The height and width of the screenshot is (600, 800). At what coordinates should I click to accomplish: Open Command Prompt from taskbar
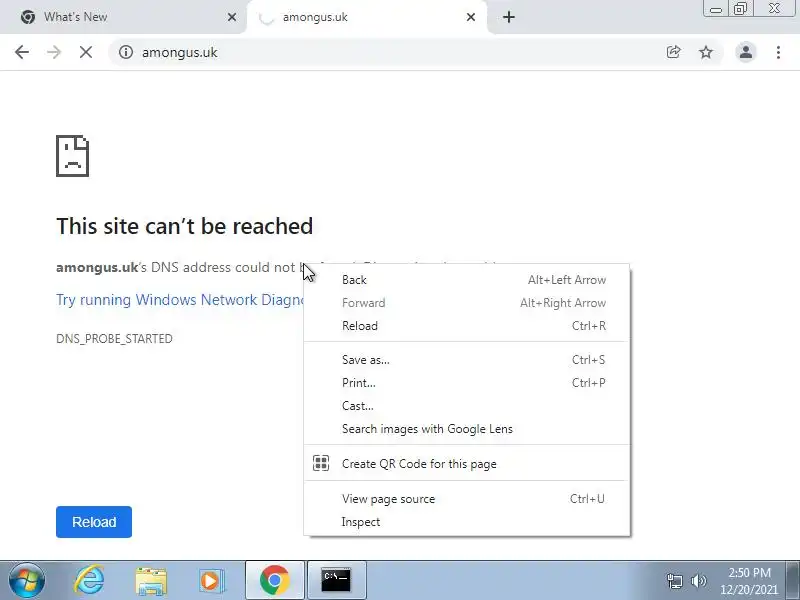[x=336, y=580]
